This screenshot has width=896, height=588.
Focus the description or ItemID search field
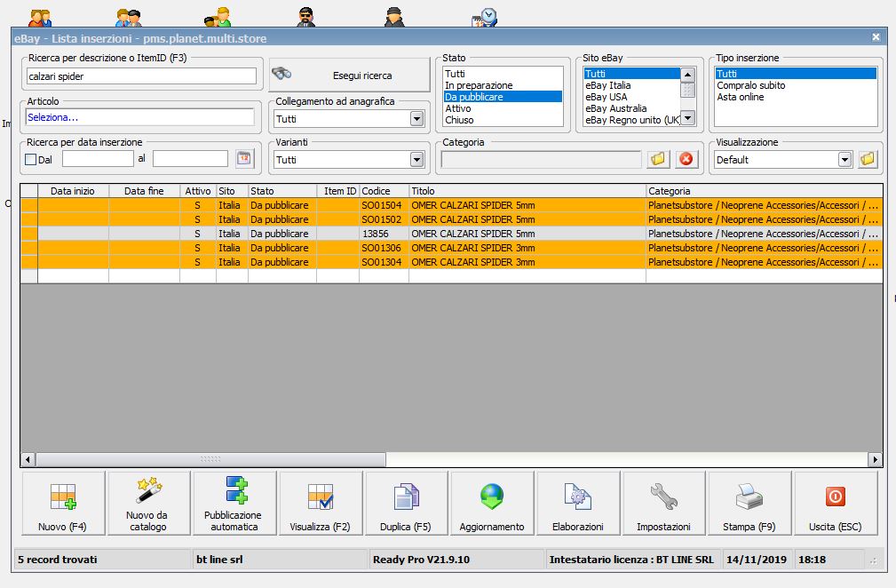click(141, 76)
